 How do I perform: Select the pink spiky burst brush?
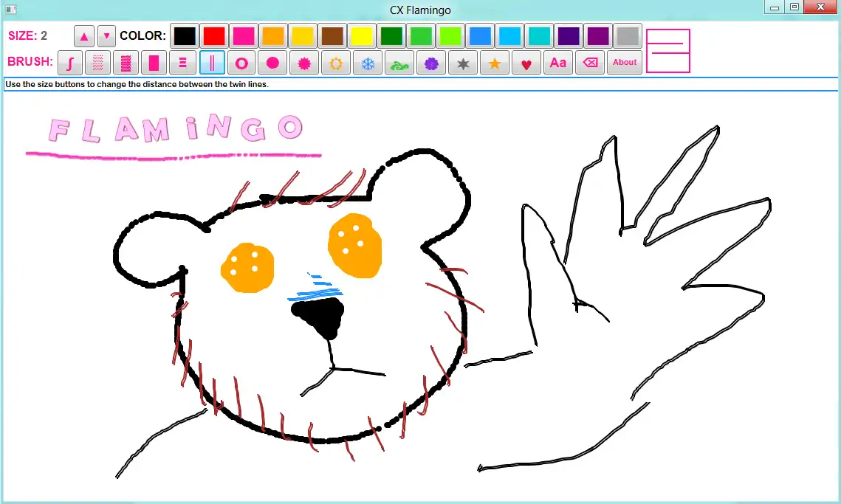[304, 63]
